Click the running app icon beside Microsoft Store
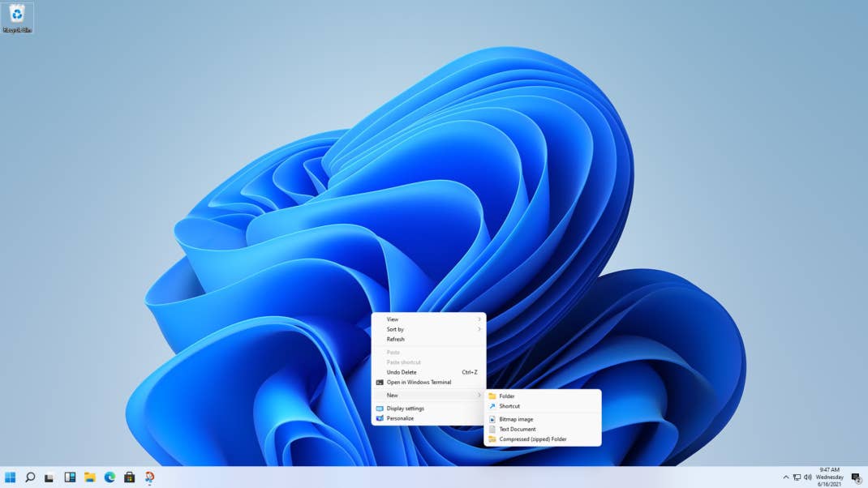Screen dimensions: 868x488 149,477
